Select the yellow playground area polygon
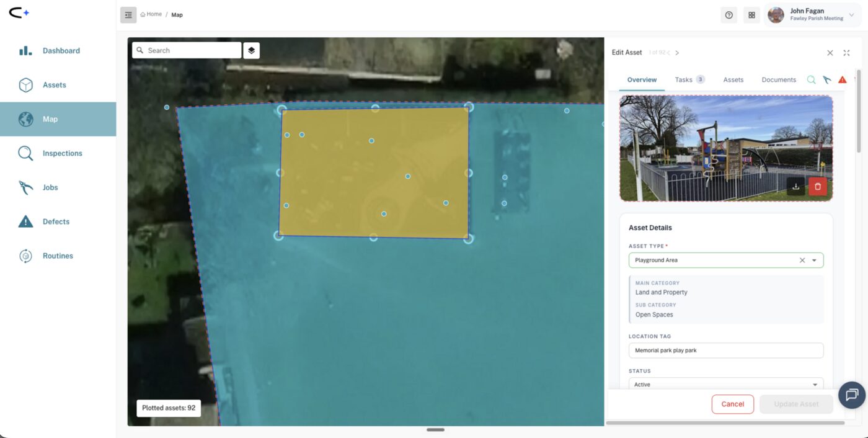 [x=374, y=172]
